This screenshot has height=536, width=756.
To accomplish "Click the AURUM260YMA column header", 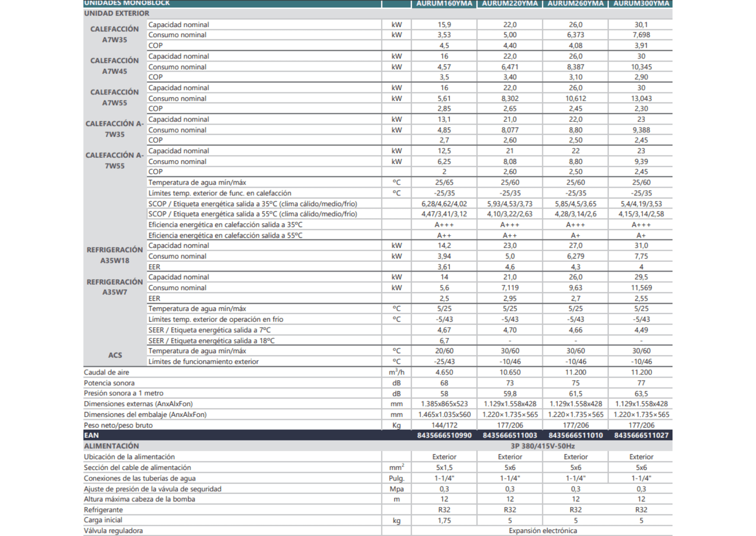I will pyautogui.click(x=576, y=3).
